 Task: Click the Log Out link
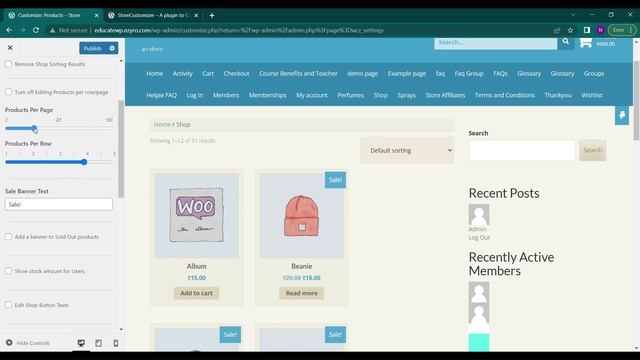pyautogui.click(x=479, y=238)
